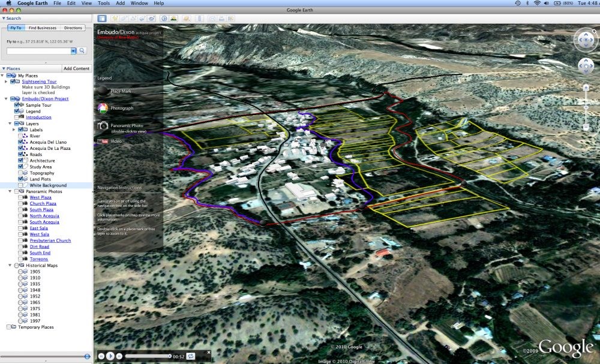
Task: Click the Panoramic Photo camera legend icon
Action: coord(103,125)
